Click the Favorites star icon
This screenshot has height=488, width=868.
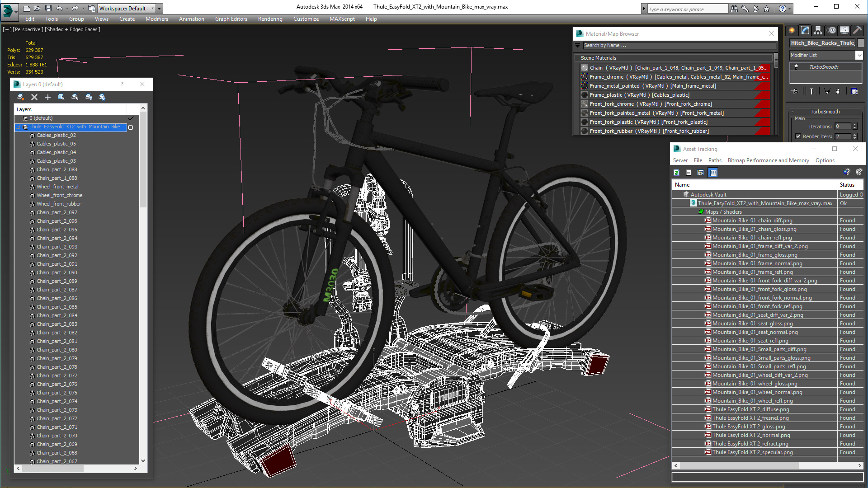(x=767, y=9)
